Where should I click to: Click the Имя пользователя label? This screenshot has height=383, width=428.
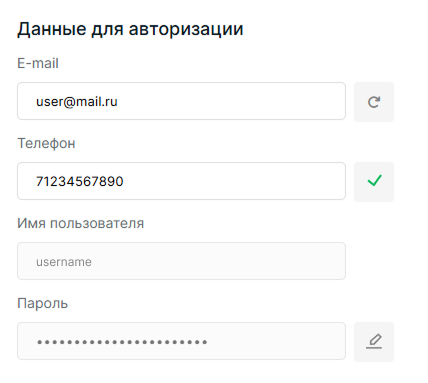coord(81,223)
